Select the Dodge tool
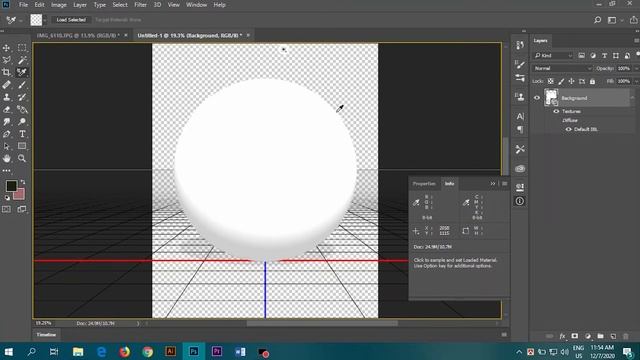 (22, 122)
